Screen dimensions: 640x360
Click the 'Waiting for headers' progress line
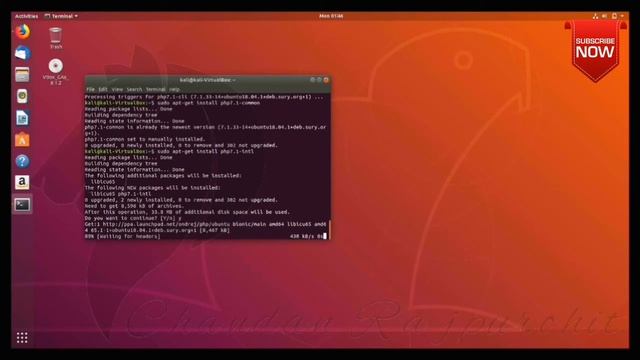(122, 236)
